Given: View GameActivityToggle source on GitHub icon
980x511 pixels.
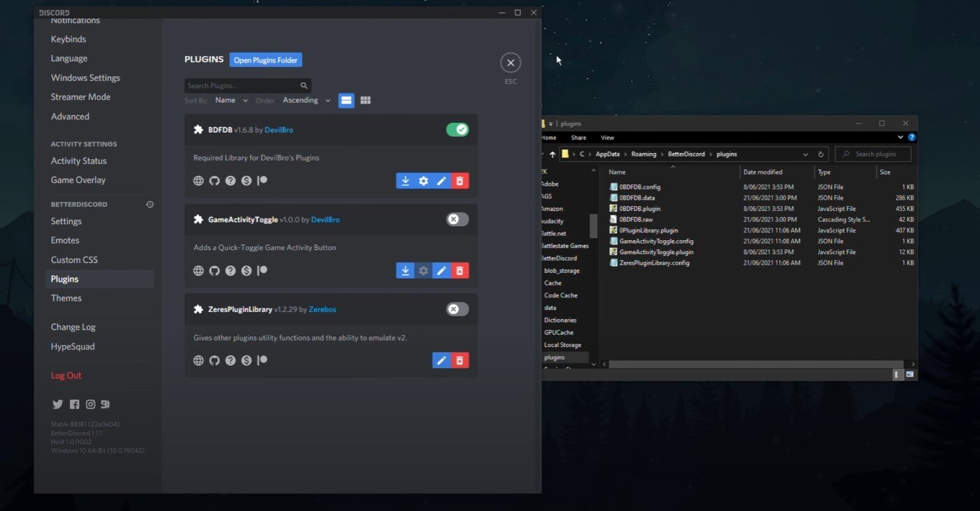Looking at the screenshot, I should point(214,270).
